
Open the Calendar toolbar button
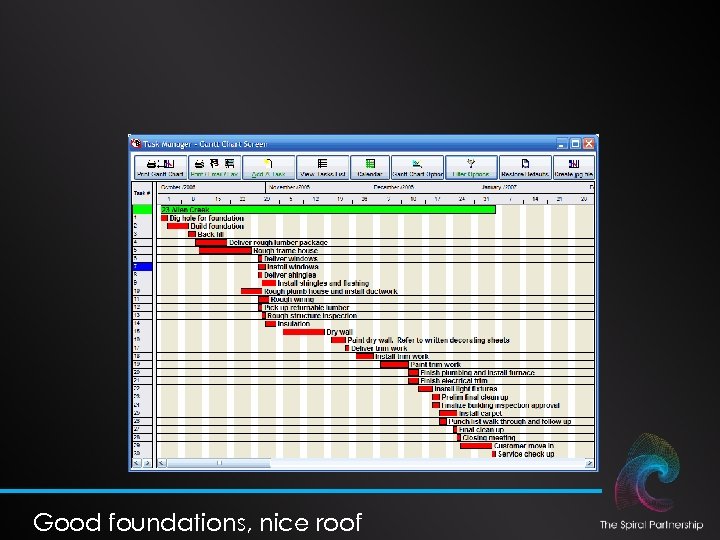370,167
